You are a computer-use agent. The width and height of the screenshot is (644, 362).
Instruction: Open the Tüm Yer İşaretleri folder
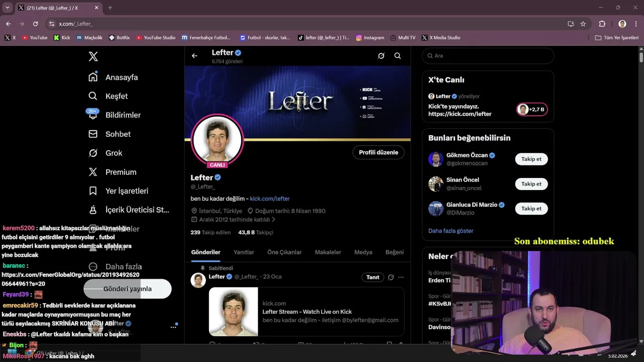tap(617, 38)
